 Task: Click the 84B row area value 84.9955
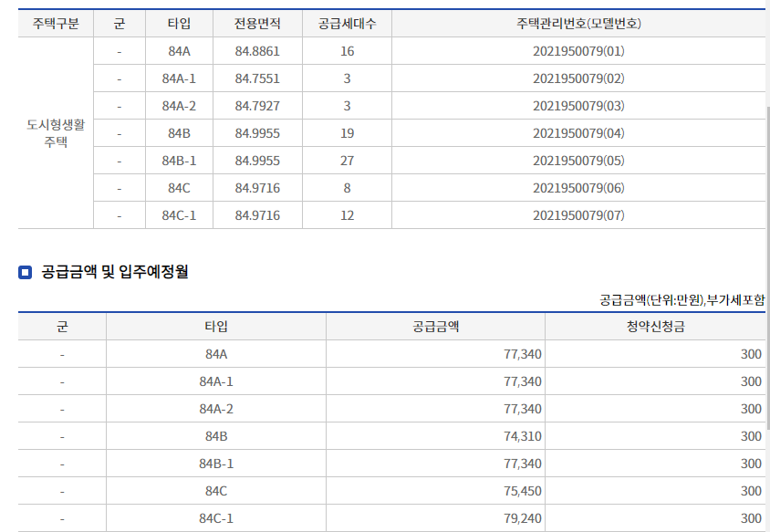tap(257, 133)
